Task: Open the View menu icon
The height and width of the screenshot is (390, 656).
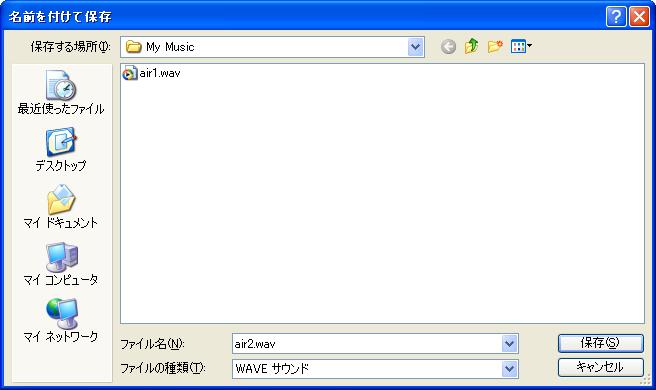Action: 521,46
